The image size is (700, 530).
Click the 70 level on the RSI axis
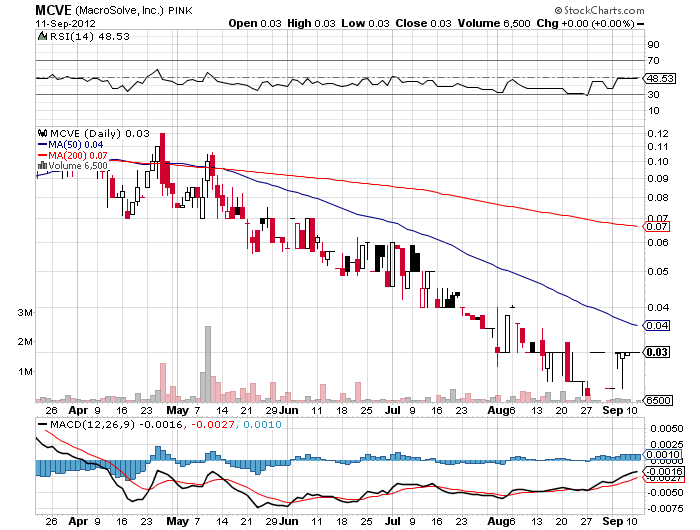654,60
